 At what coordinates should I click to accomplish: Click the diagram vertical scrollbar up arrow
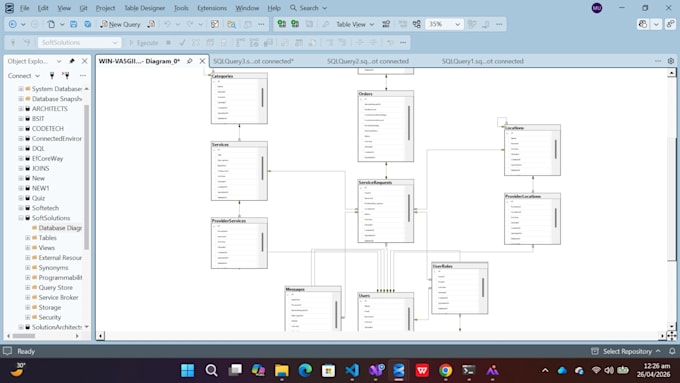671,73
